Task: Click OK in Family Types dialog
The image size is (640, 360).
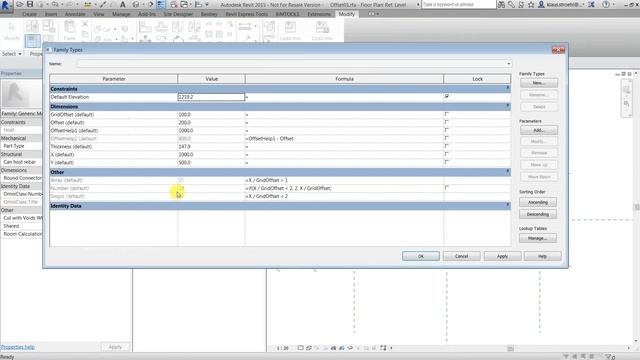Action: pos(421,256)
